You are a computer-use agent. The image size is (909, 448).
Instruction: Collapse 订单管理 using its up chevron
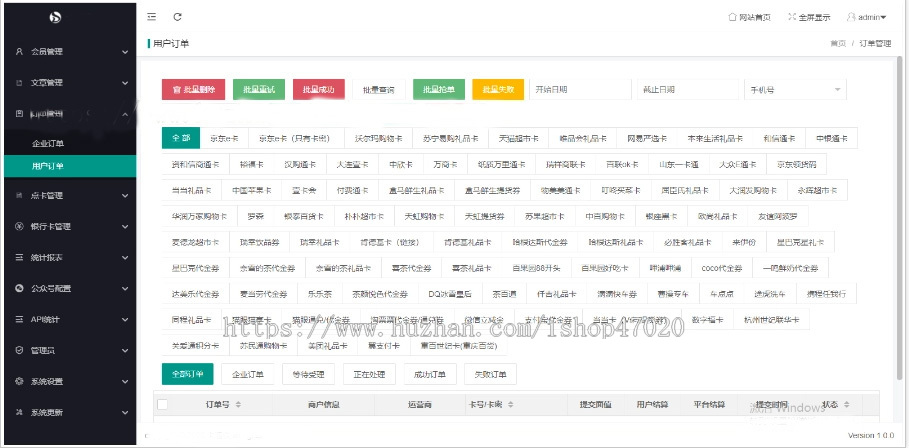125,114
